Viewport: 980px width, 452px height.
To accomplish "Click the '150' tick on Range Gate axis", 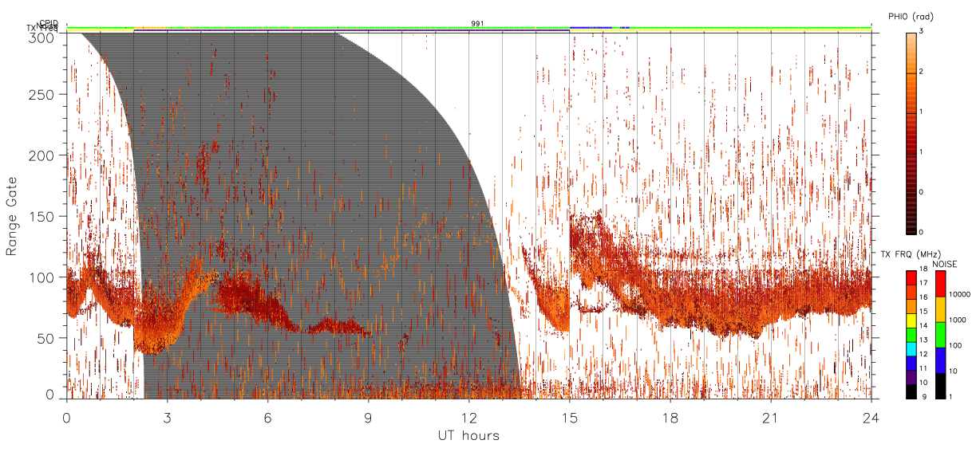I will 44,217.
